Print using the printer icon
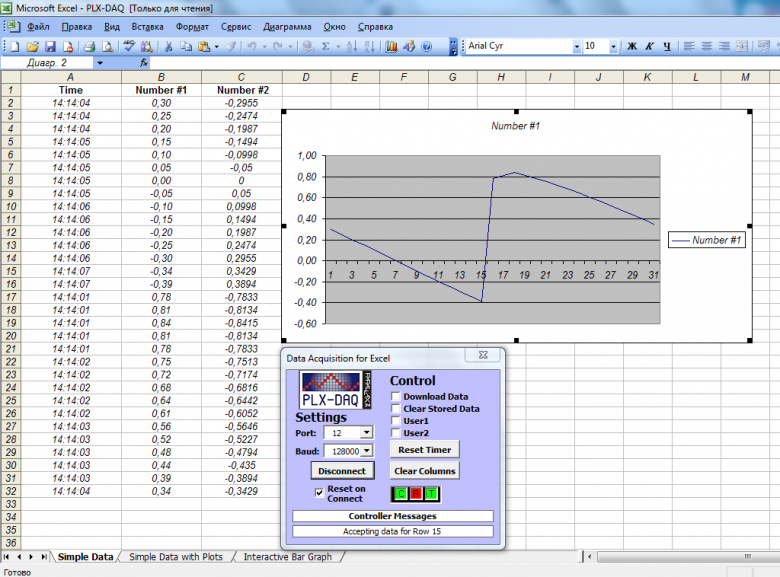 tap(90, 47)
